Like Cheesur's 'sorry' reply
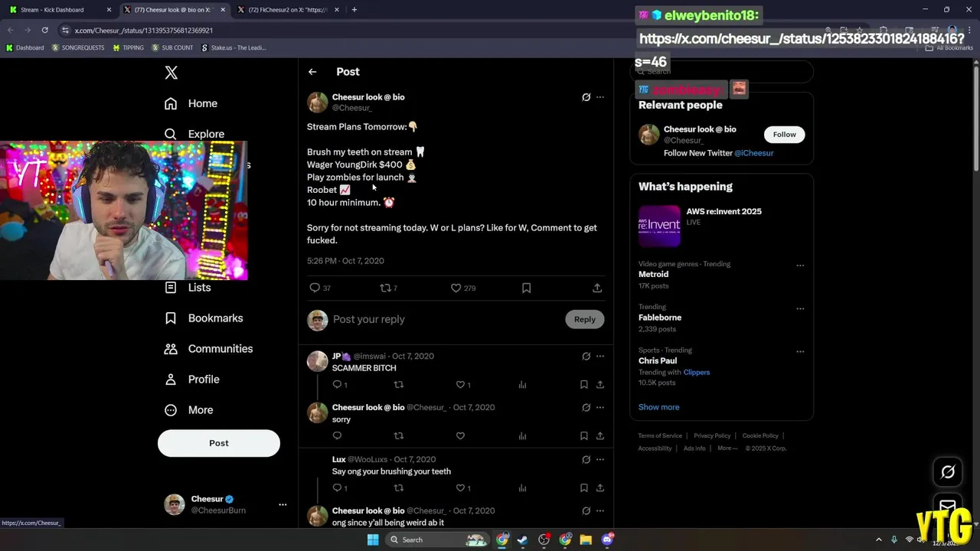Screen dimensions: 980x551 tap(460, 436)
